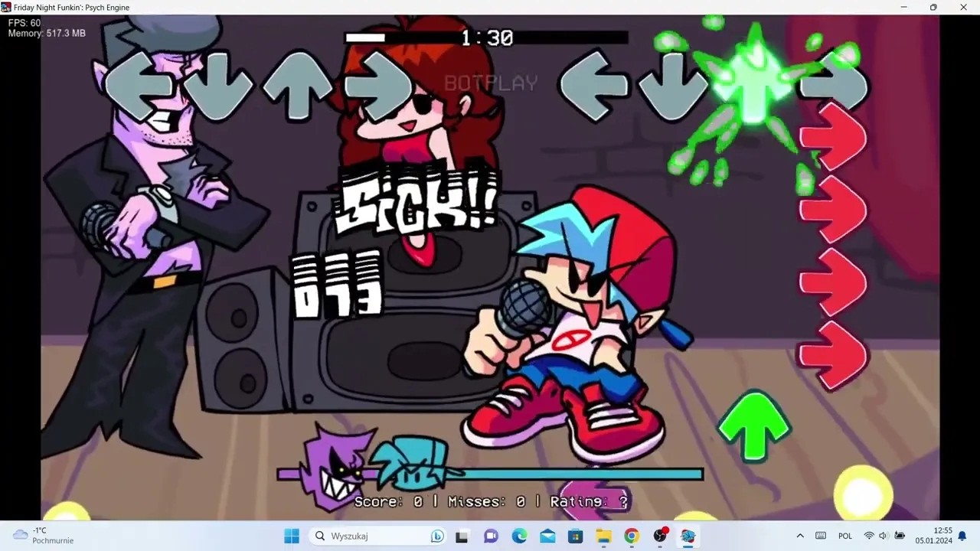
Task: Launch Microsoft Edge from the taskbar
Action: (519, 536)
